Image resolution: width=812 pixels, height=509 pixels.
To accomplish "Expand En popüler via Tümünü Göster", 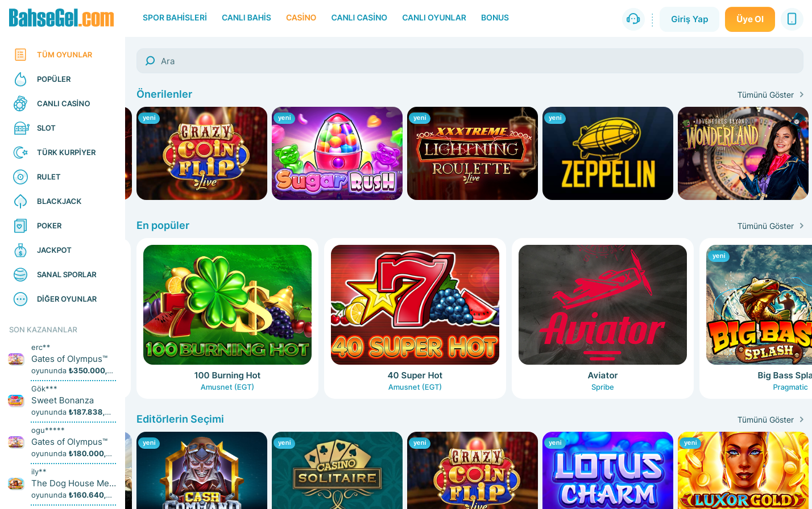I will (770, 226).
